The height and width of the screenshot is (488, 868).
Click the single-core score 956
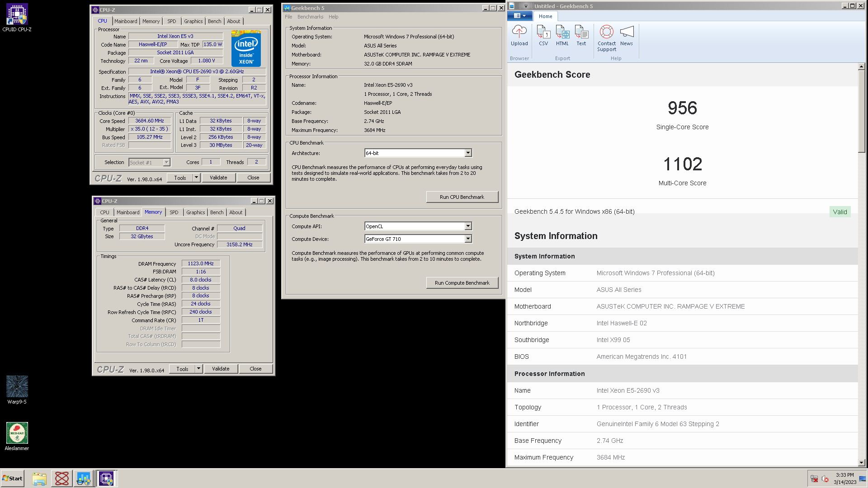click(682, 108)
